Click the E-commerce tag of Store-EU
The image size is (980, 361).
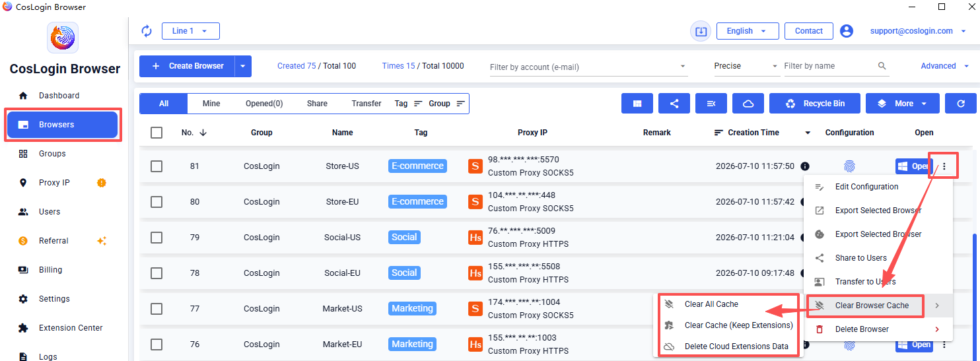click(417, 202)
